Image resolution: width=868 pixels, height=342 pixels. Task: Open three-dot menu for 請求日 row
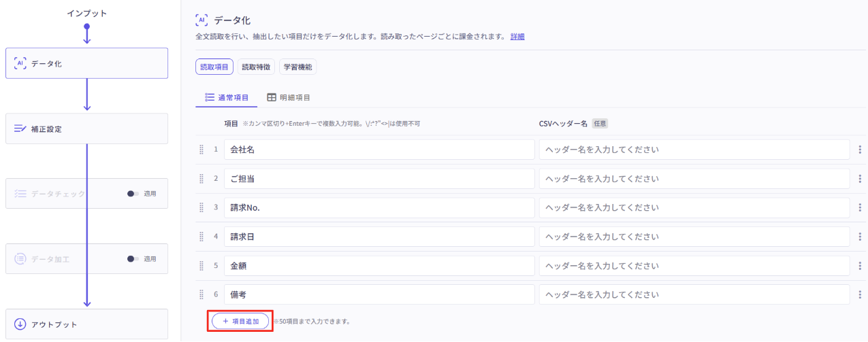click(859, 237)
